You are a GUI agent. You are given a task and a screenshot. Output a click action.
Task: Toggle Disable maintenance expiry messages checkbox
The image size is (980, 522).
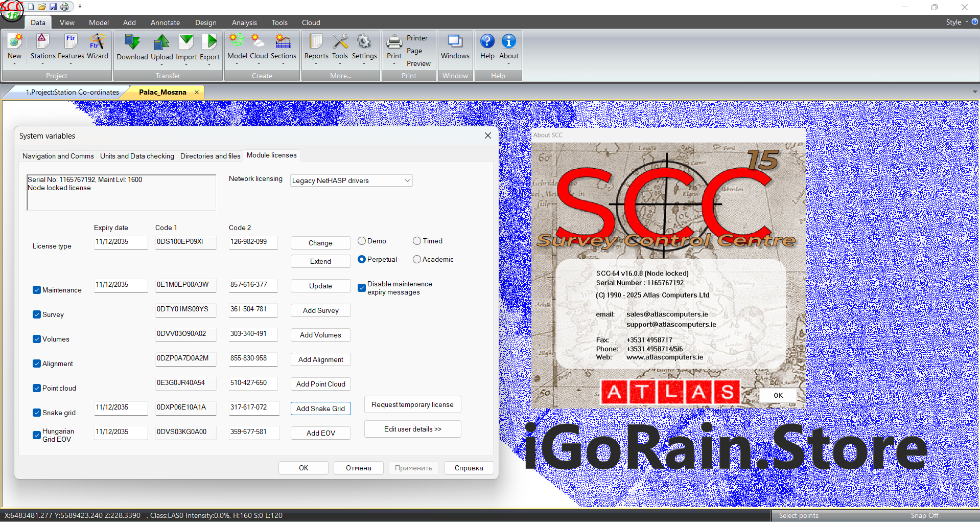tap(362, 288)
